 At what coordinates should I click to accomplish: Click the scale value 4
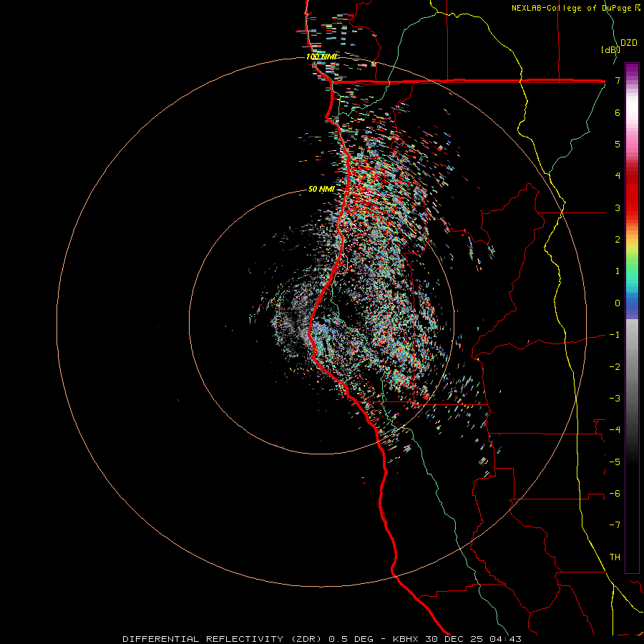(618, 176)
